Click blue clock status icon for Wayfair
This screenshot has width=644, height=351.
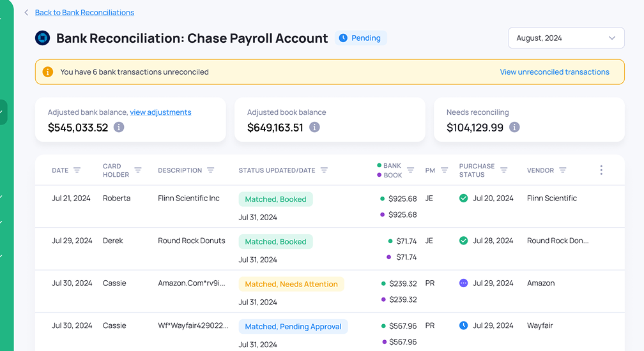click(x=464, y=325)
